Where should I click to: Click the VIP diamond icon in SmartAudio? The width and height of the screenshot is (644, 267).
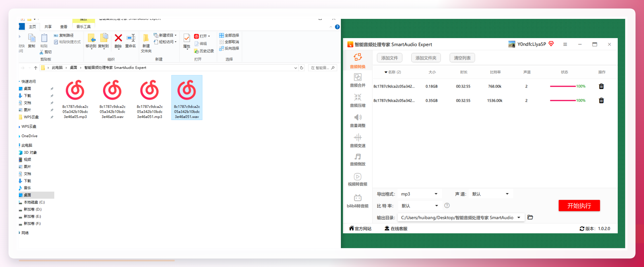pyautogui.click(x=551, y=44)
